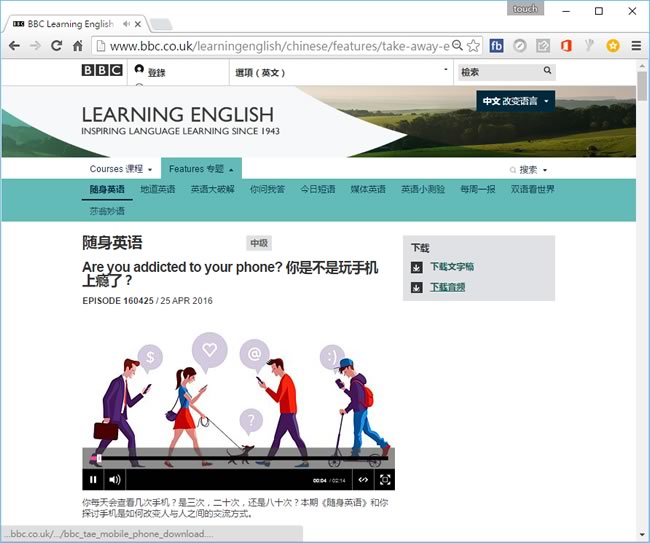Select the 随身英语 sub-navigation item
The width and height of the screenshot is (650, 543).
pyautogui.click(x=107, y=189)
